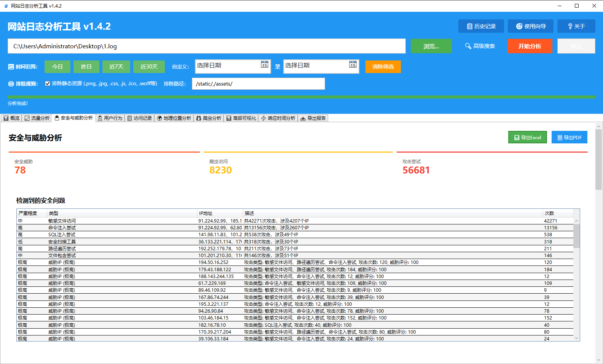Open 高级搜索 advanced search
This screenshot has height=364, width=603.
coord(480,46)
